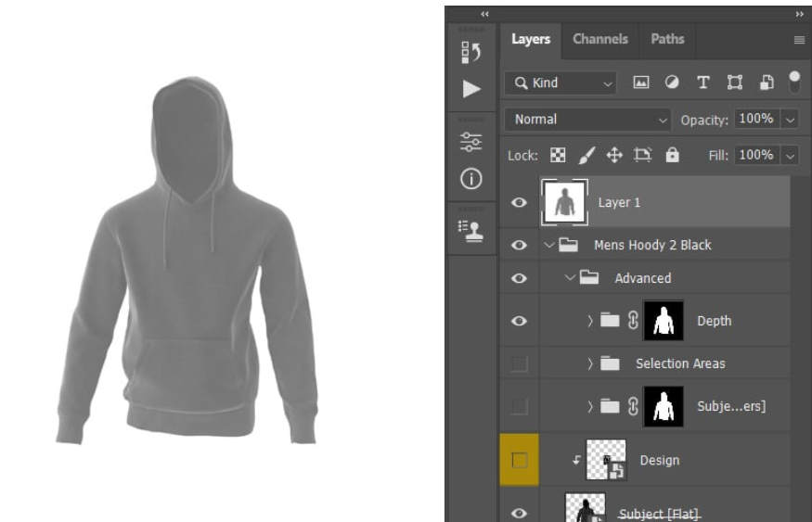Open the Clone Source panel stamp icon
Image resolution: width=812 pixels, height=522 pixels.
pyautogui.click(x=470, y=231)
